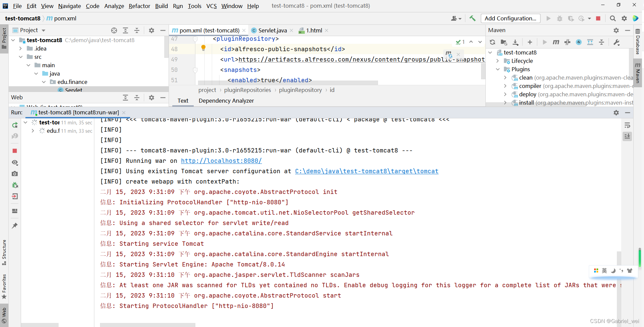This screenshot has height=327, width=644.
Task: Click Reload All Maven Projects icon
Action: coord(492,42)
